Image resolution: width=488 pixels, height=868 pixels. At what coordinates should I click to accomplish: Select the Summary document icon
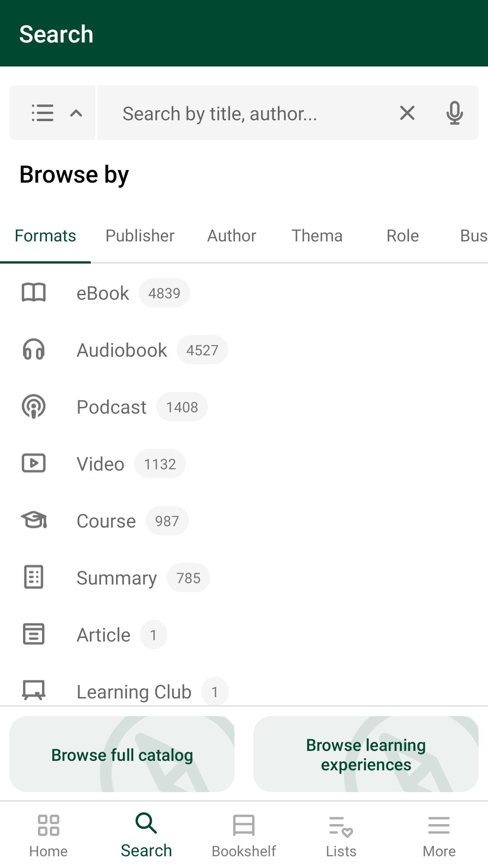coord(34,577)
